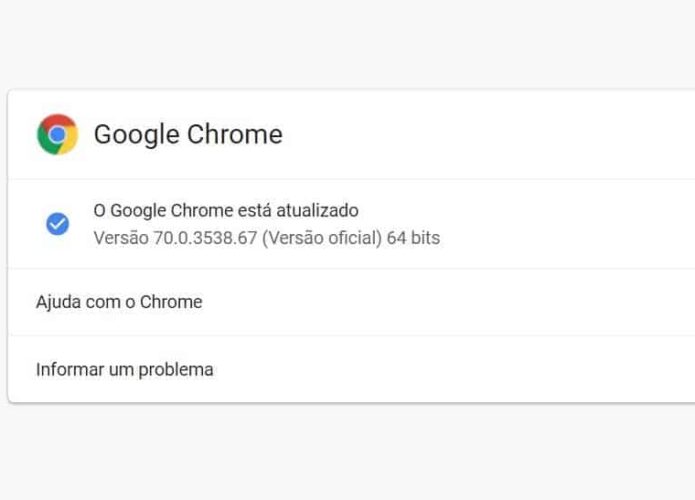The width and height of the screenshot is (695, 500).
Task: Click the gray background below the card
Action: [x=348, y=452]
